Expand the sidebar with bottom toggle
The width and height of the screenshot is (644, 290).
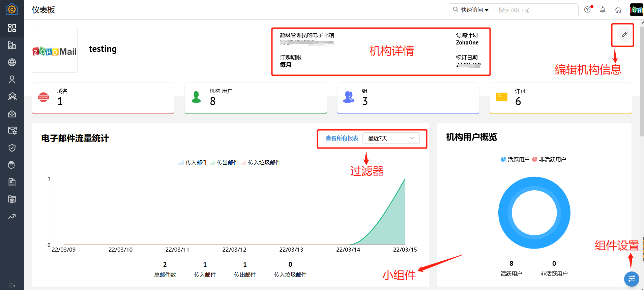click(12, 286)
